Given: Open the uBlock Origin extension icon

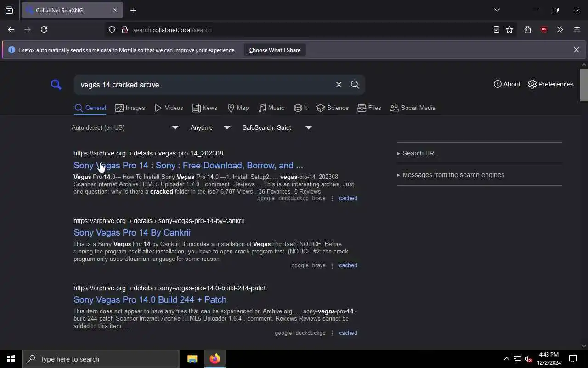Looking at the screenshot, I should pos(544,30).
